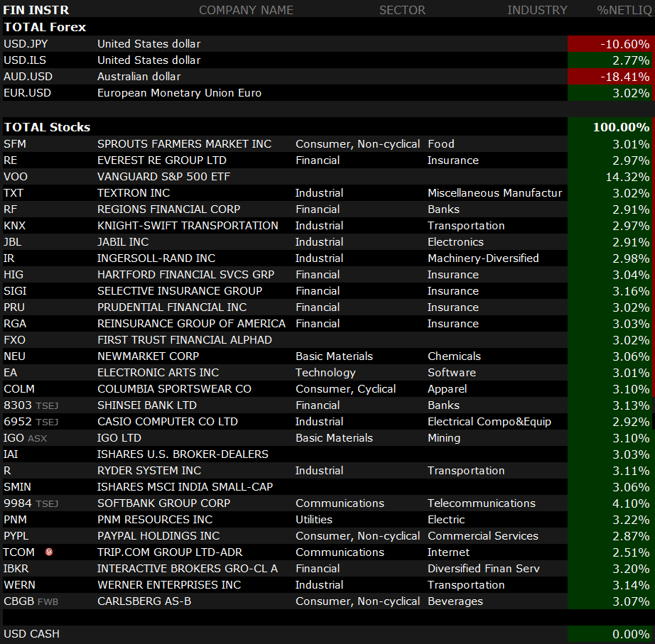This screenshot has width=655, height=644.
Task: Select the IBKR ticker
Action: [x=16, y=569]
